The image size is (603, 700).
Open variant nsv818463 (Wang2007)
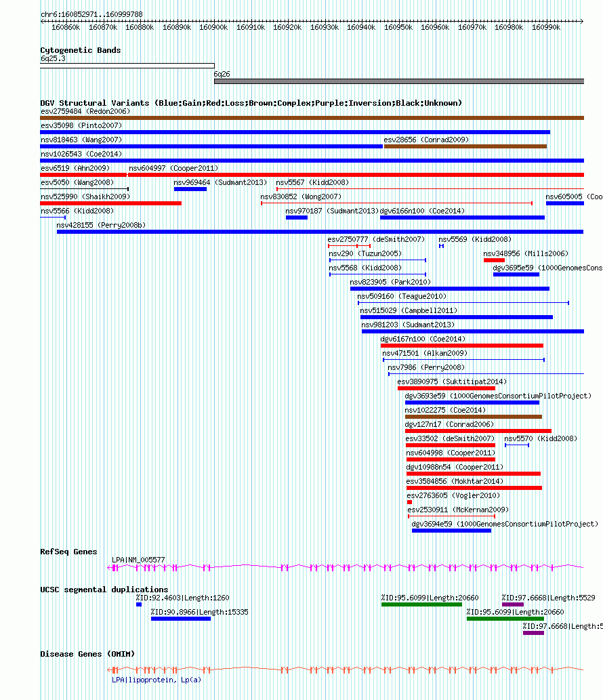click(81, 140)
